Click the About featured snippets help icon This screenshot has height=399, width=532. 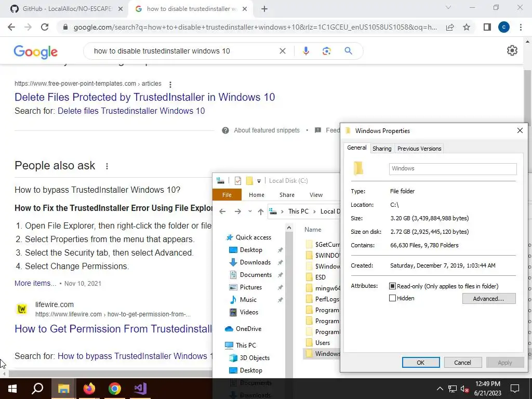click(225, 130)
